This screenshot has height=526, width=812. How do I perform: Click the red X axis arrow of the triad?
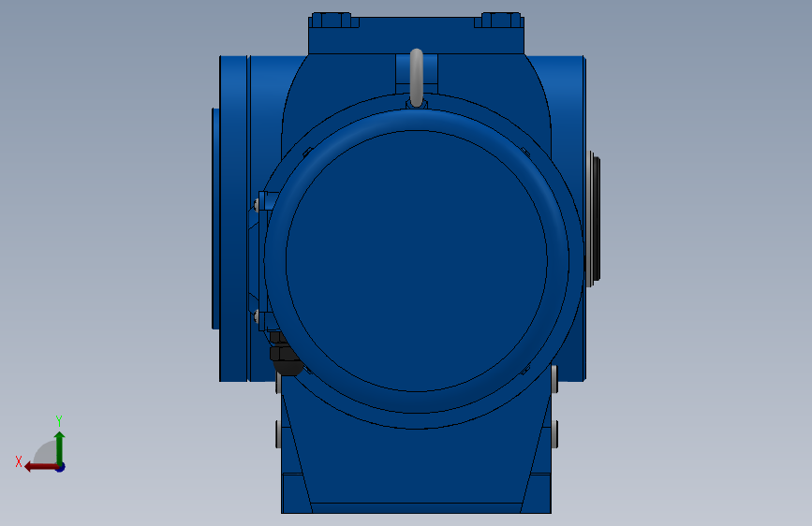41,467
